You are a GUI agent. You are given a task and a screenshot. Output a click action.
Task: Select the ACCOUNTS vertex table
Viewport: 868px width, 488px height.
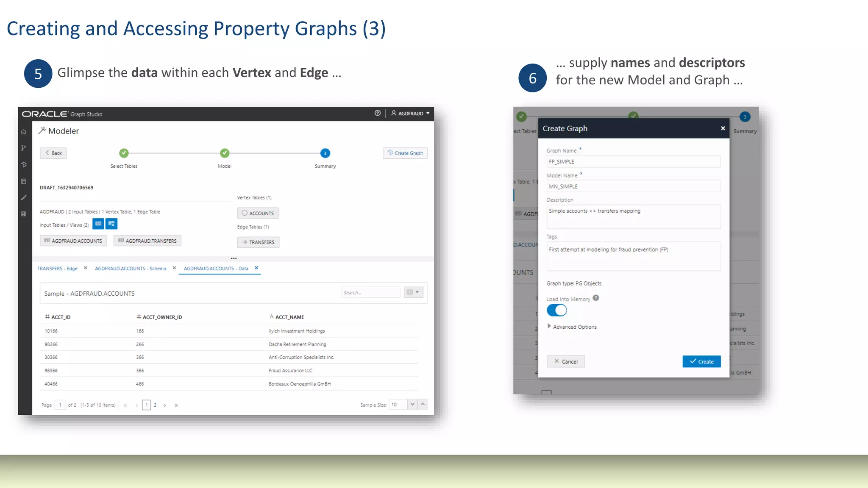(258, 213)
